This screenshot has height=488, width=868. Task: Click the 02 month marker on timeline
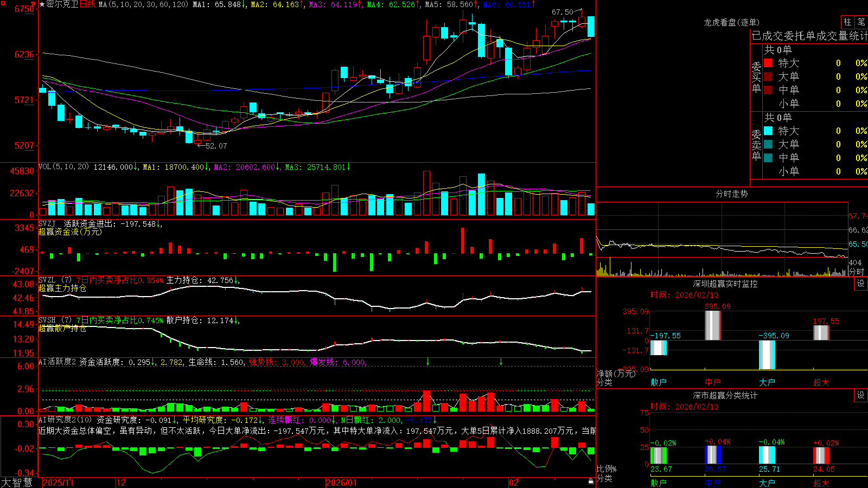(x=514, y=483)
